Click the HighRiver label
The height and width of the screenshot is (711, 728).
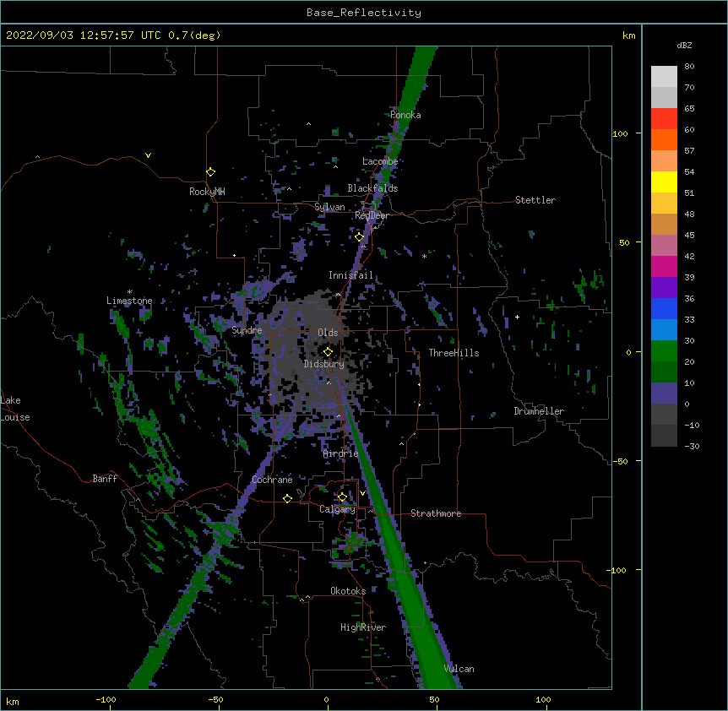pos(363,627)
